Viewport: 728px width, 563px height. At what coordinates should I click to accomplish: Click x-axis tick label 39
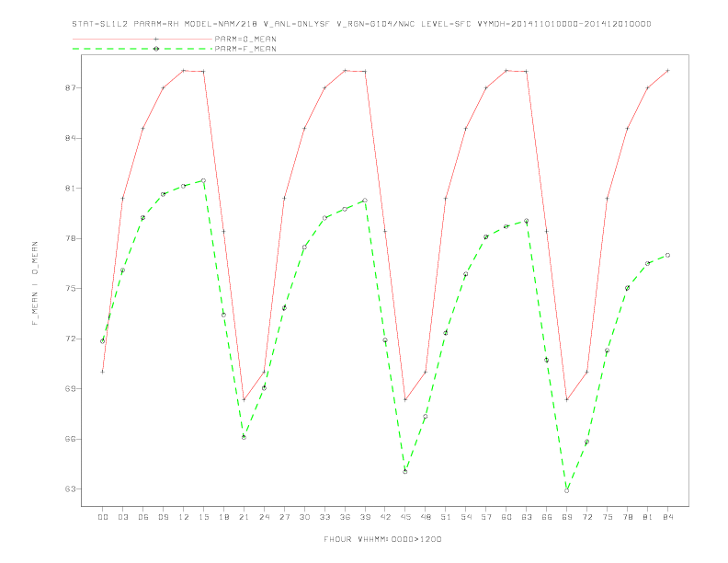365,517
